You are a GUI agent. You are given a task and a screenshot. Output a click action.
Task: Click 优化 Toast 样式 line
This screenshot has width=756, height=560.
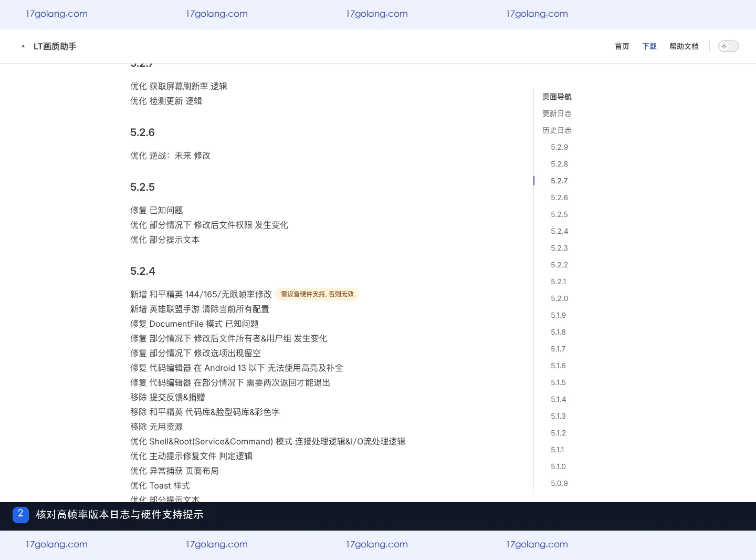160,485
